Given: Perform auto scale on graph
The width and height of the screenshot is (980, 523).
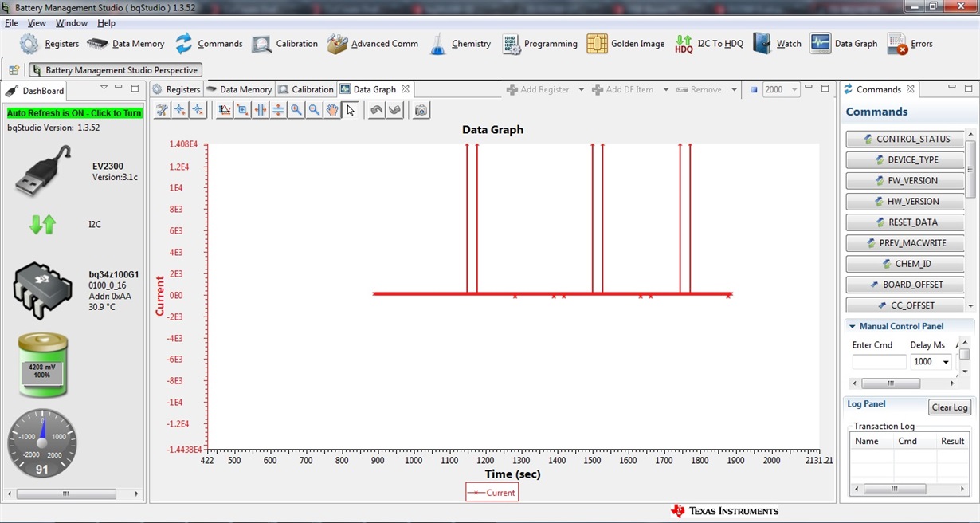Looking at the screenshot, I should [x=225, y=110].
